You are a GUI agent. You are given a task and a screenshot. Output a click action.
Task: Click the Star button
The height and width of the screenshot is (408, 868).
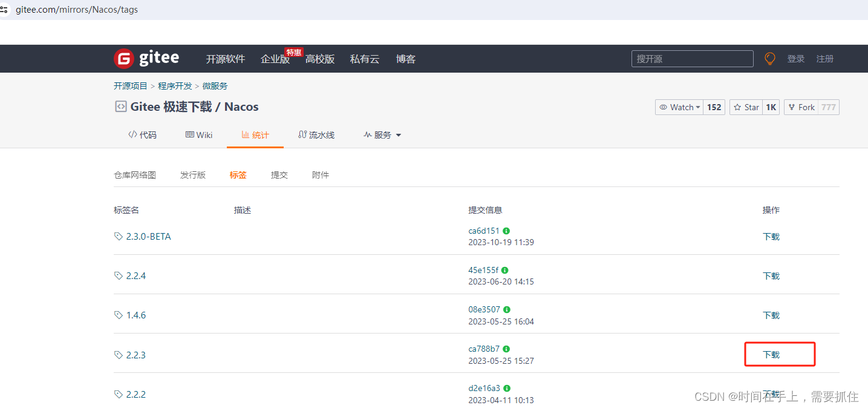coord(746,107)
